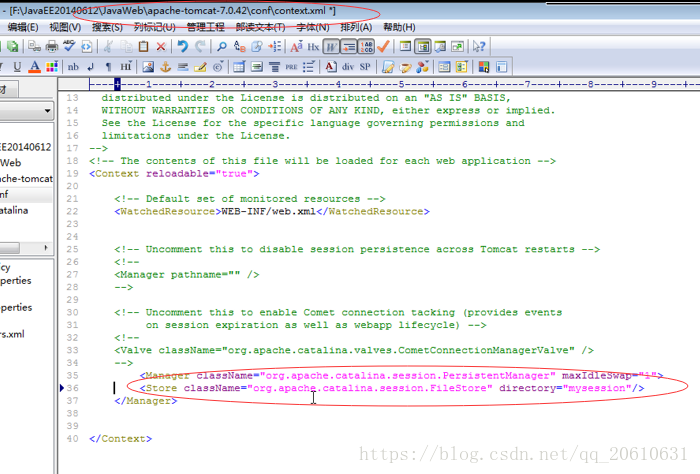Screen dimensions: 700x474
Task: Click the center align tag icon
Action: (x=275, y=67)
